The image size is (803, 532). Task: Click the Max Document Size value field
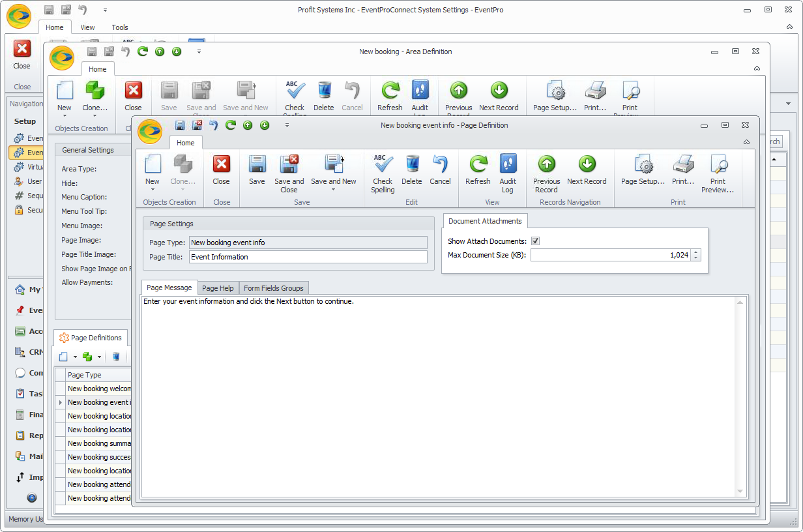[611, 255]
